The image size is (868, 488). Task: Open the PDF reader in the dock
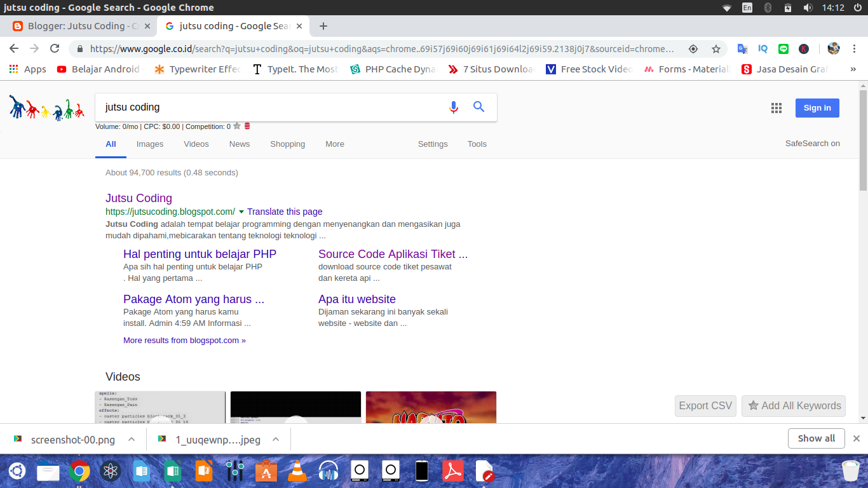(x=452, y=471)
